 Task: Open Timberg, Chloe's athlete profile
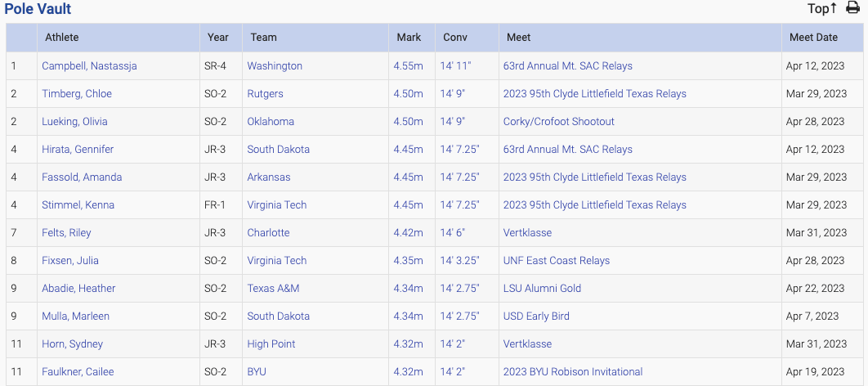click(77, 93)
